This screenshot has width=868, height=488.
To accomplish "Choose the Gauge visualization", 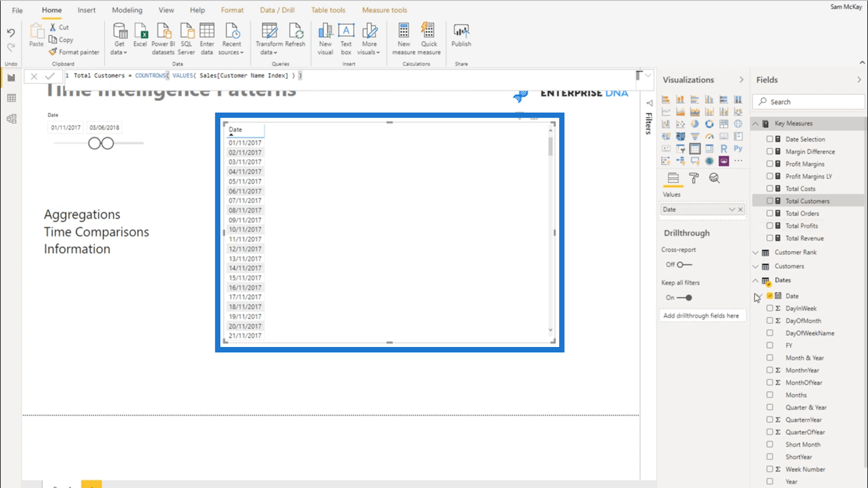I will pos(709,136).
